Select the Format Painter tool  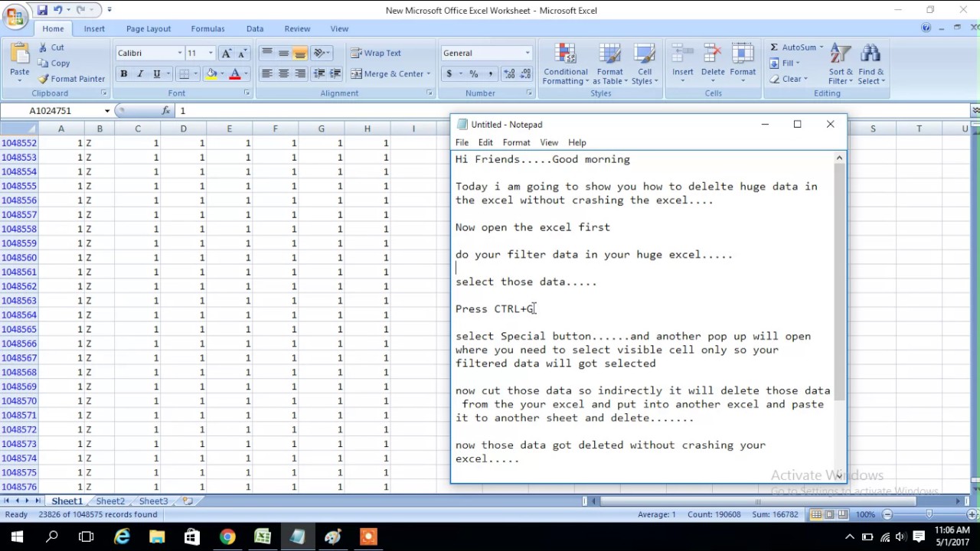click(71, 79)
